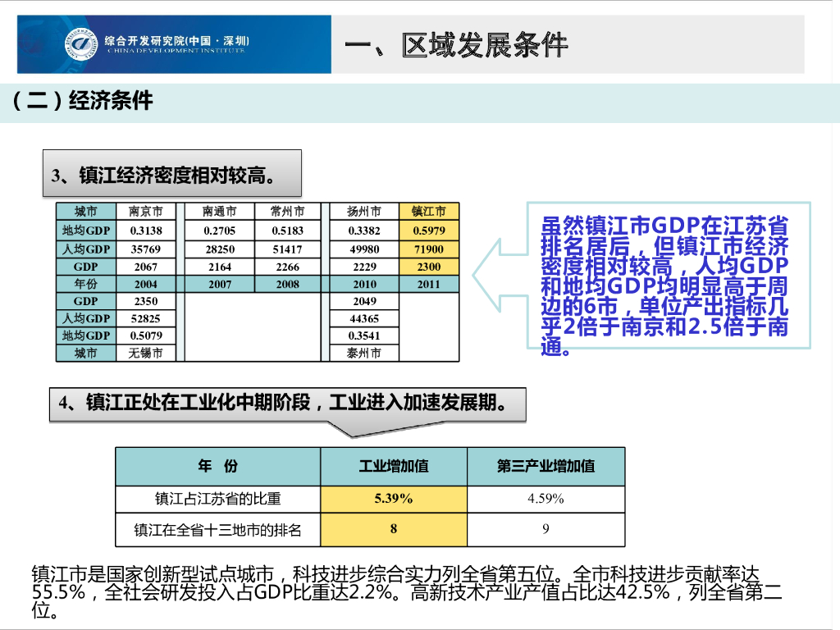Click the year cell 2008

288,284
